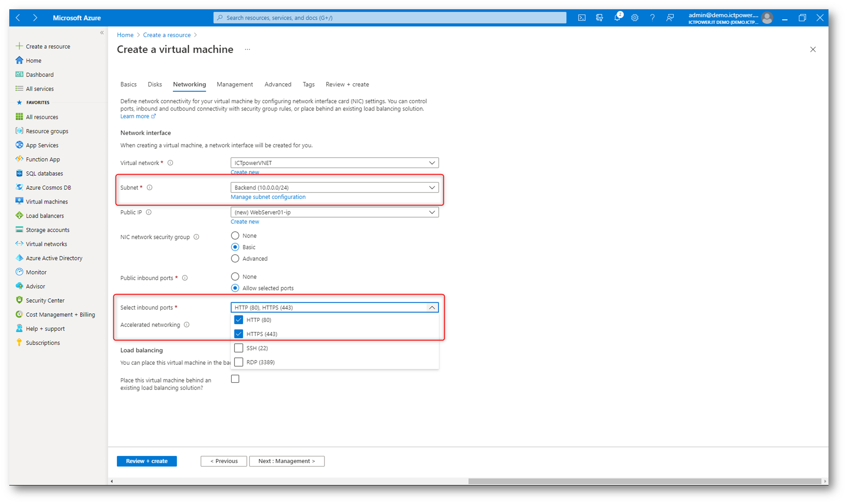This screenshot has width=847, height=504.
Task: Check the load balancing solution checkbox
Action: 235,378
